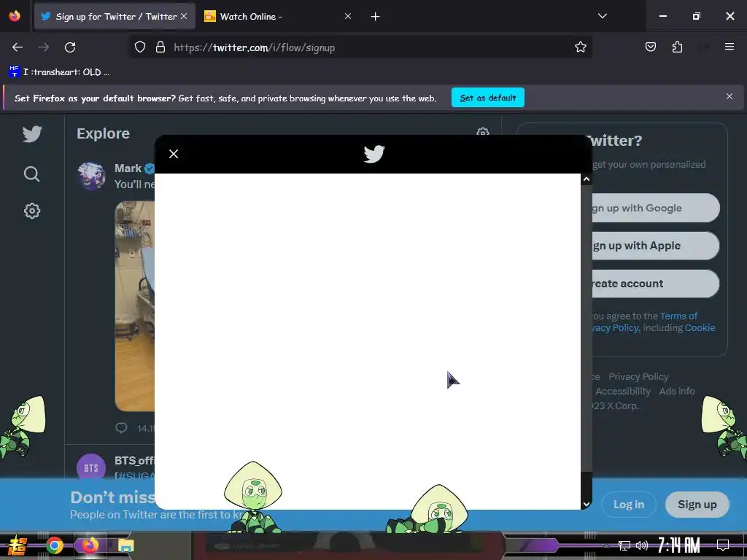Click scroll down arrow in signup modal

point(587,504)
